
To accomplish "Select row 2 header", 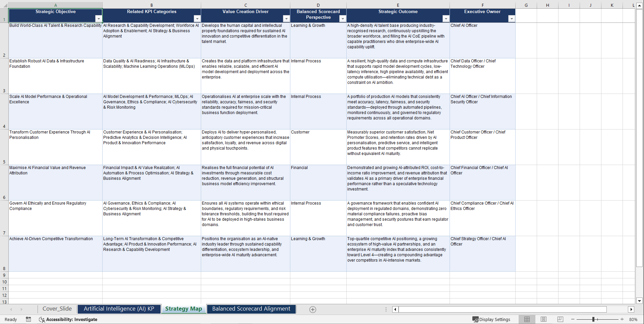I will [4, 40].
